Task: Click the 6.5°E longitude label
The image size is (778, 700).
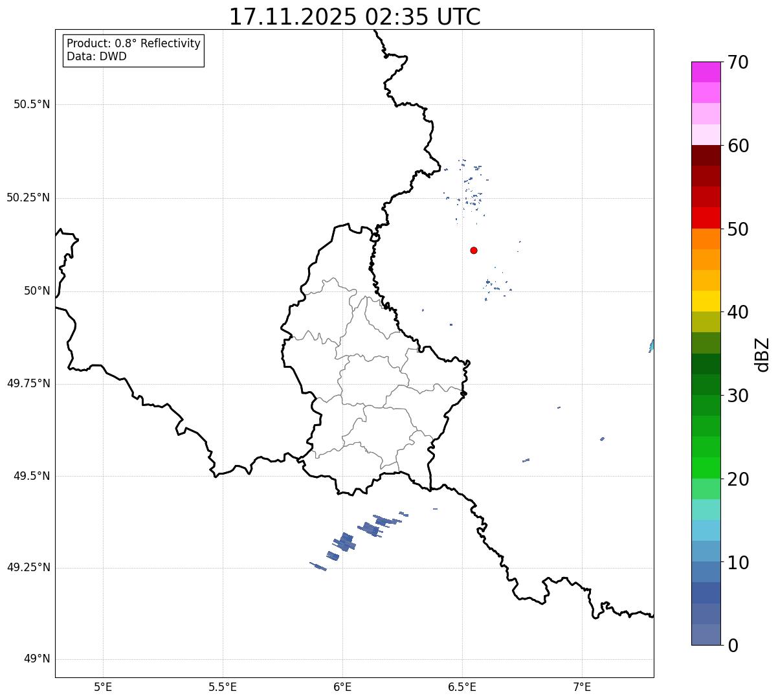Action: click(x=462, y=687)
